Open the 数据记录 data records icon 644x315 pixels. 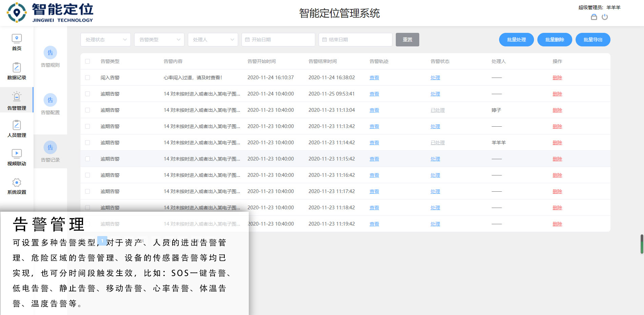tap(17, 67)
